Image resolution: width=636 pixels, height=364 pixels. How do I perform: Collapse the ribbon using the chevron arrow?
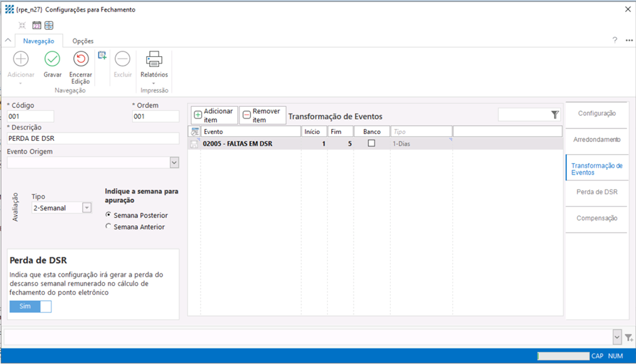coord(8,41)
